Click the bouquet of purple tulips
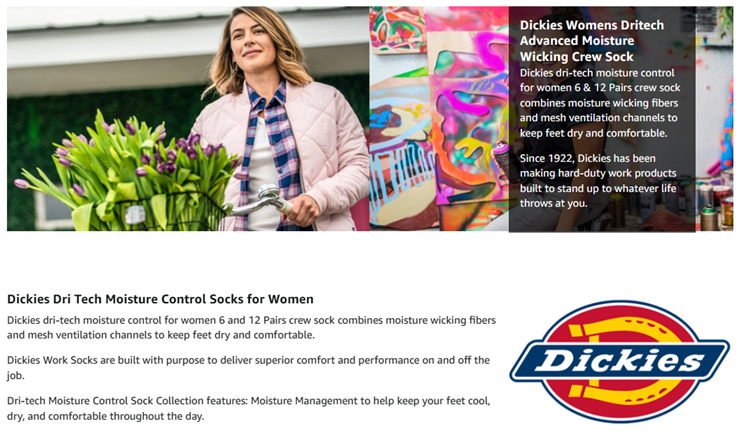This screenshot has width=739, height=440. pyautogui.click(x=127, y=172)
